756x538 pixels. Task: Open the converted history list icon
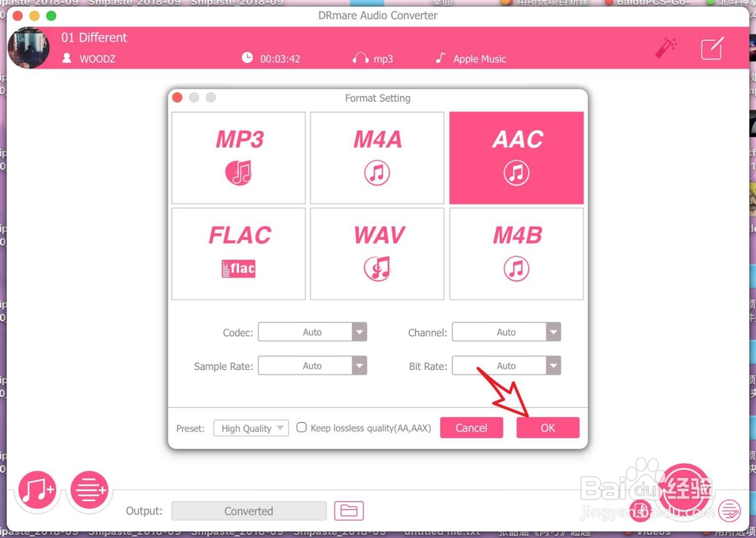pos(730,511)
